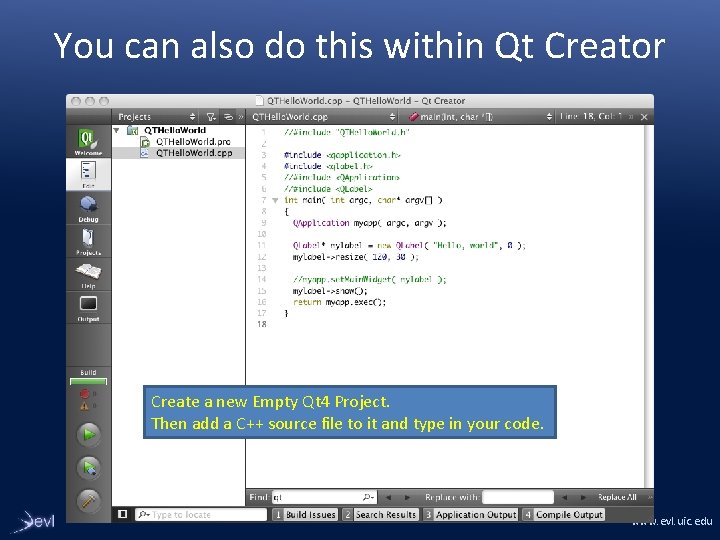Viewport: 720px width, 540px height.
Task: Close the editor document with X
Action: pos(644,117)
